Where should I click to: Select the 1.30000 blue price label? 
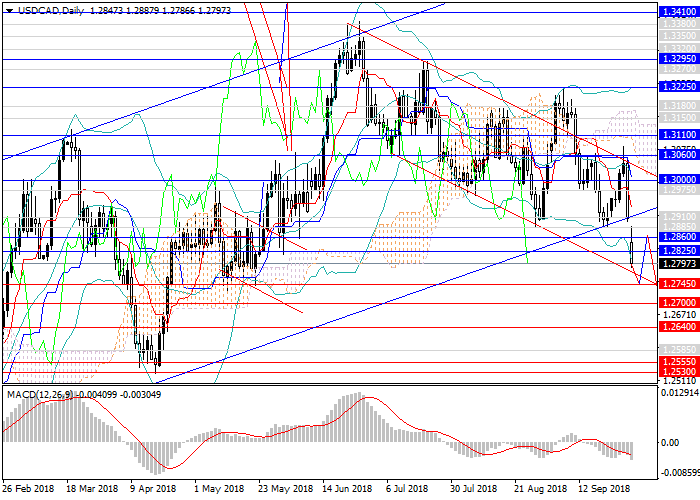(679, 179)
